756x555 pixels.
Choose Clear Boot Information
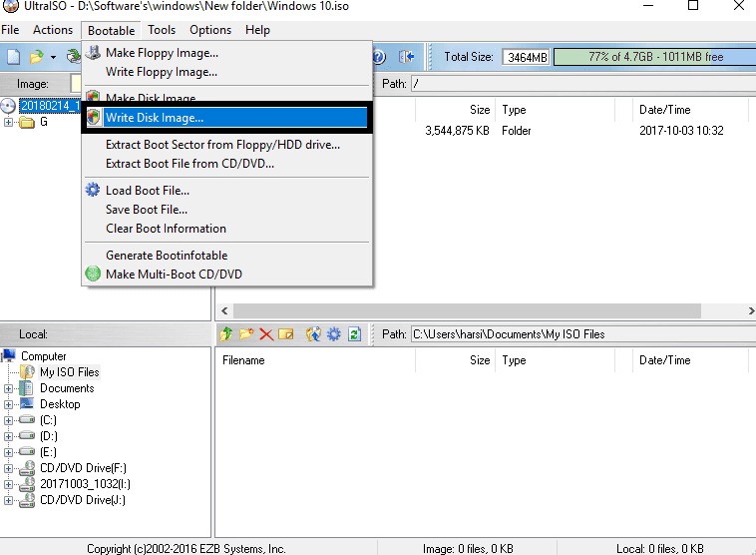pyautogui.click(x=226, y=229)
